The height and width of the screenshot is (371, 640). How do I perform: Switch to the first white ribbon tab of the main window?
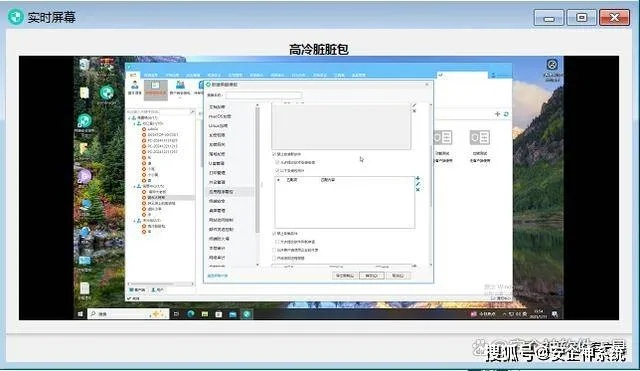click(x=133, y=76)
